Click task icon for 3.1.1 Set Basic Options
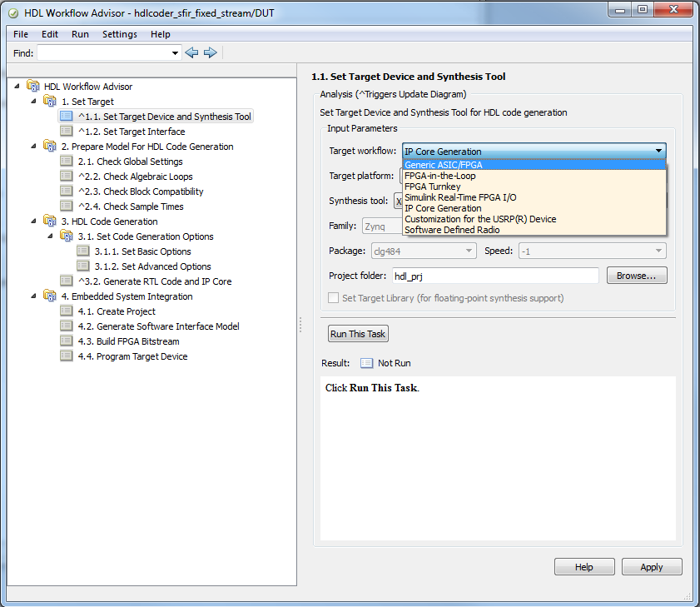This screenshot has height=607, width=700. click(x=82, y=251)
